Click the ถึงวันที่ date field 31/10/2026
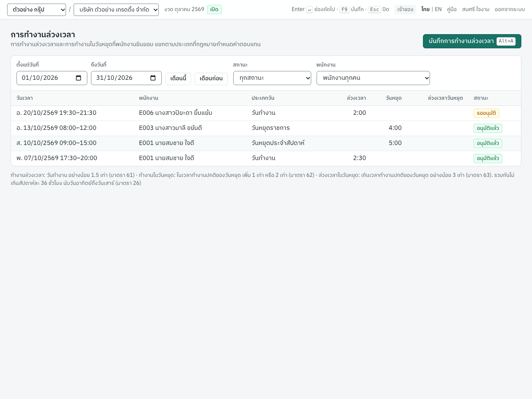The image size is (532, 399). click(126, 78)
